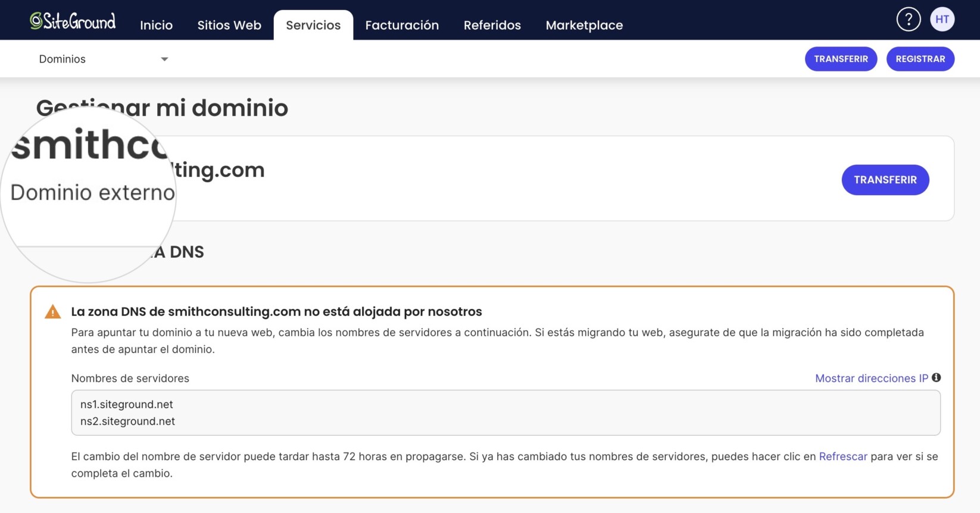Viewport: 980px width, 513px height.
Task: Click the ns2.siteground.net nameserver text
Action: click(127, 421)
